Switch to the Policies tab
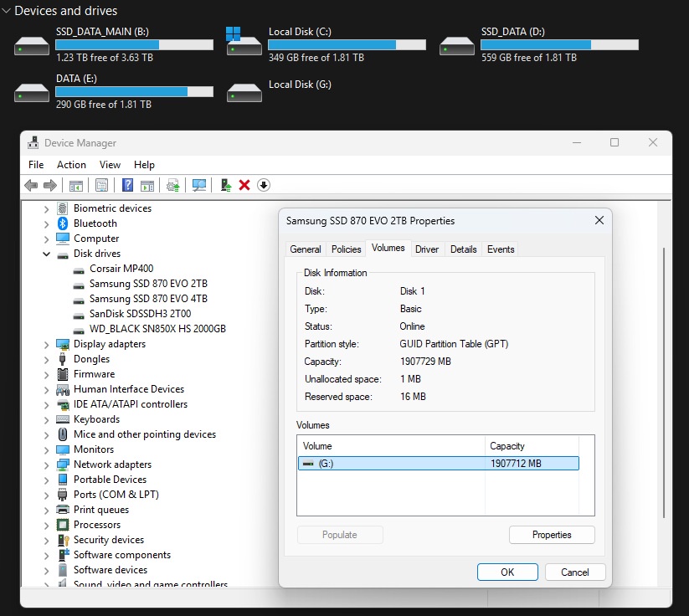The width and height of the screenshot is (689, 616). click(x=347, y=249)
